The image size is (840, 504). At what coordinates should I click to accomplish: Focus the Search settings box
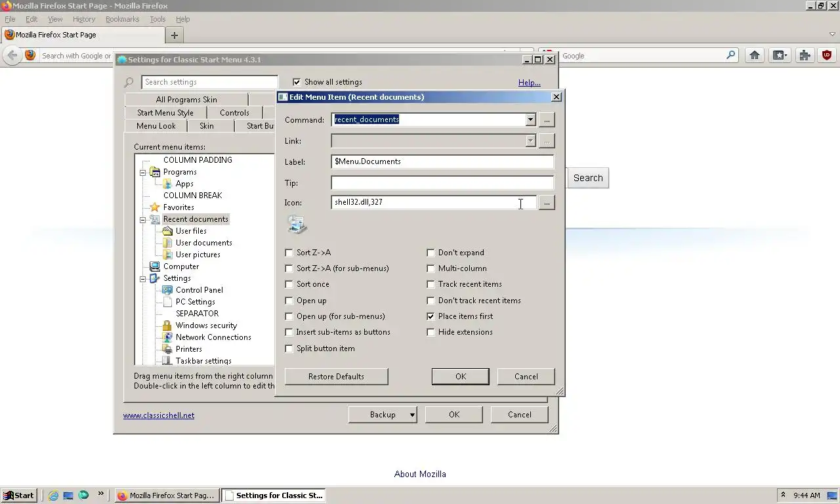(x=209, y=82)
